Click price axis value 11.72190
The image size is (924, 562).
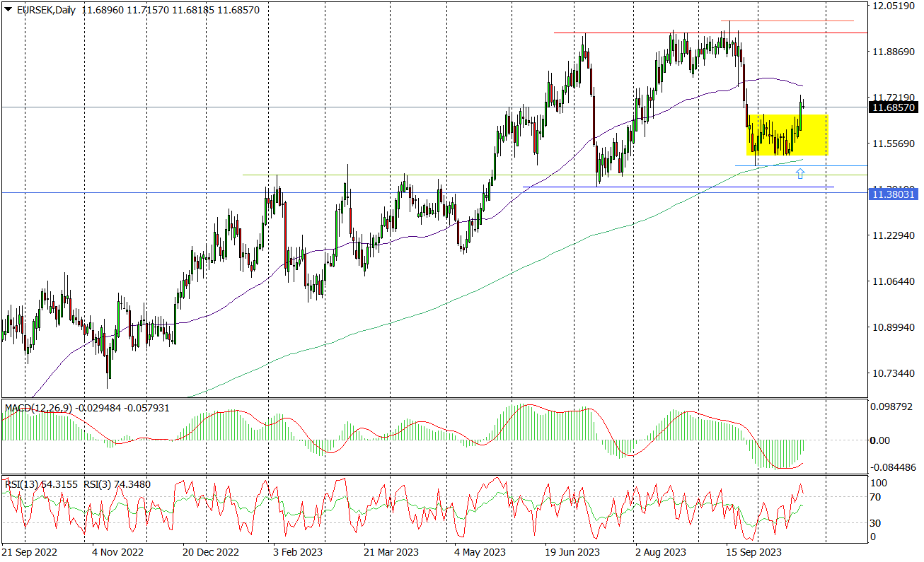892,97
